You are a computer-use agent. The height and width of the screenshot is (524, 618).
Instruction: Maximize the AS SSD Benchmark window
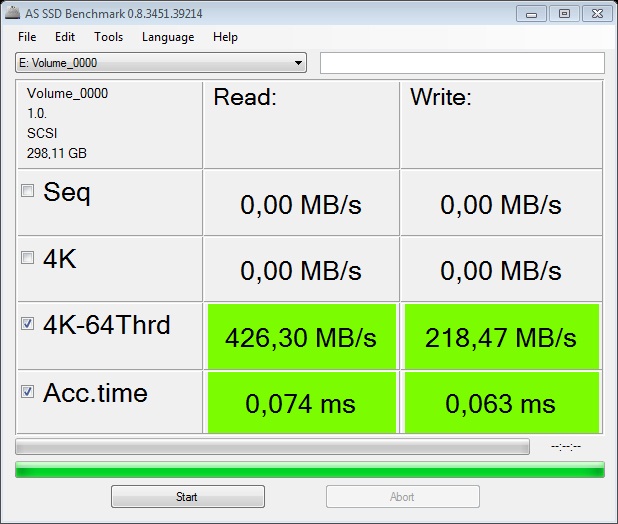tap(564, 14)
